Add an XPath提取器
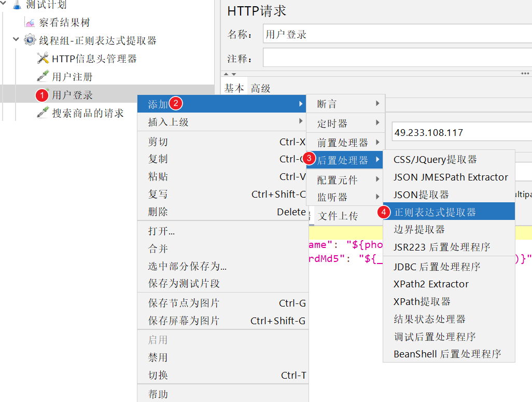Viewport: 532px width, 402px height. pos(449,301)
